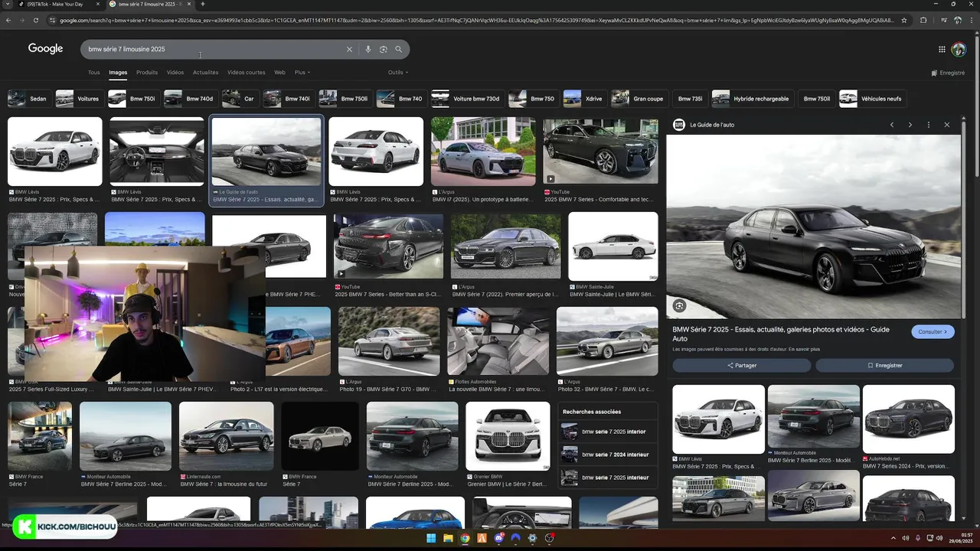The image size is (980, 551).
Task: Open Chrome from the taskbar
Action: point(465,538)
